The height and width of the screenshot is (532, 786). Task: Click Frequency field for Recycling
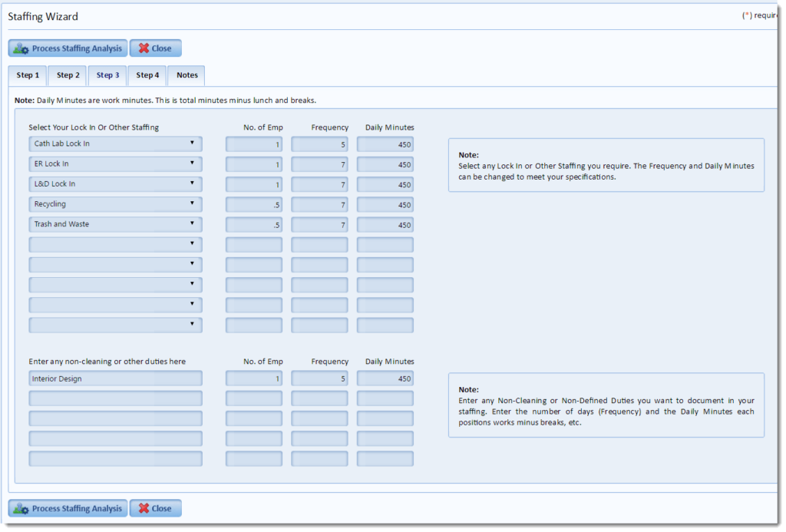pos(319,204)
